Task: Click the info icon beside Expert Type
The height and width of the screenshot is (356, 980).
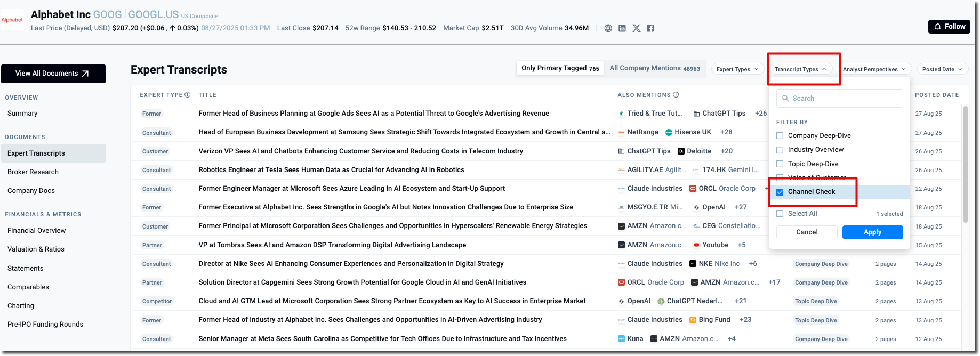Action: (x=188, y=95)
